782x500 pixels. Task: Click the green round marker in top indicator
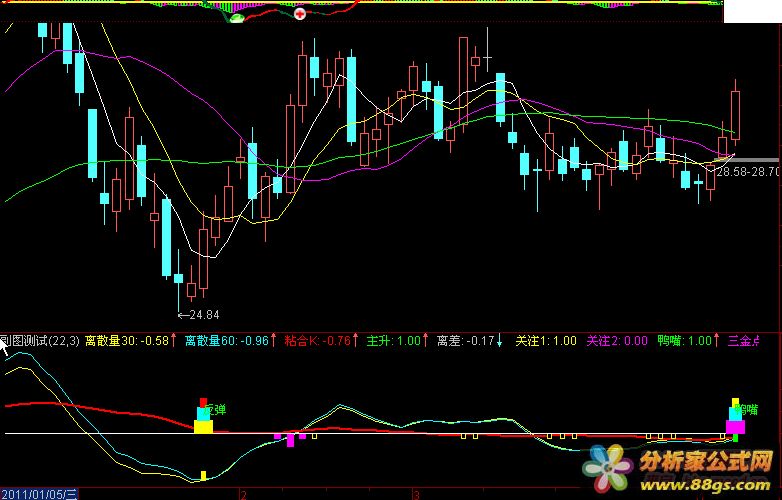pos(237,18)
